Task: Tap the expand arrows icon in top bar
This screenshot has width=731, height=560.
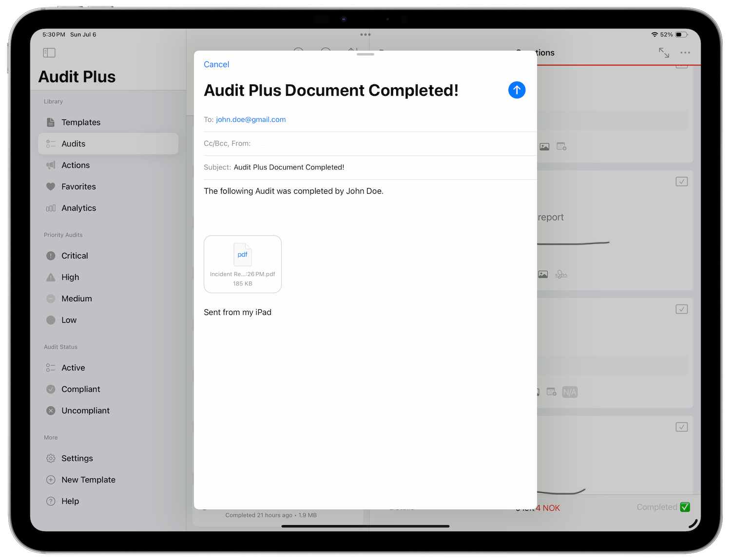Action: pyautogui.click(x=664, y=53)
